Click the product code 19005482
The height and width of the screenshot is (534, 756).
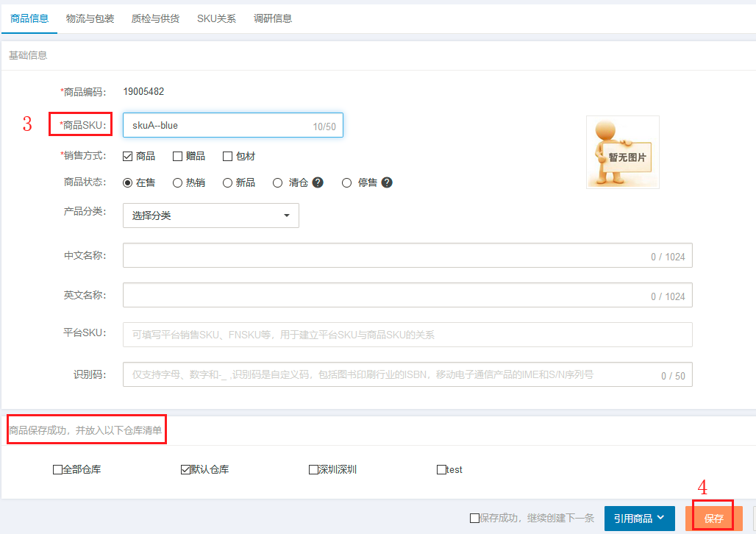click(x=143, y=92)
